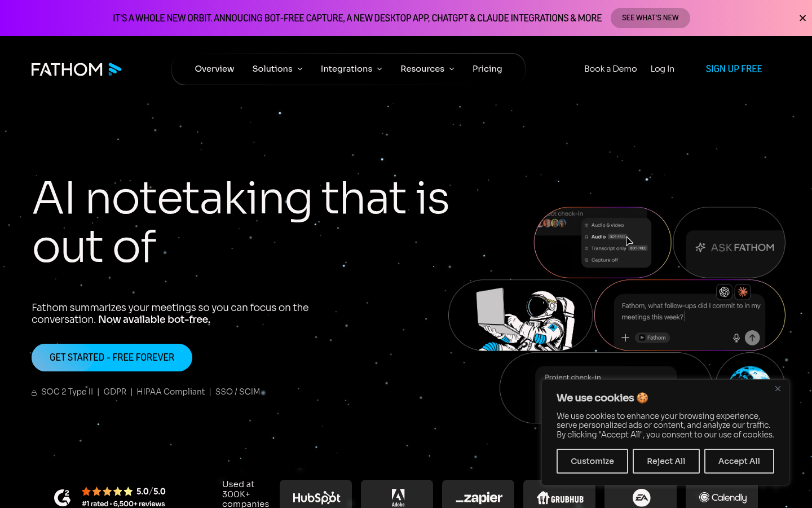This screenshot has width=812, height=508.
Task: Go to the Overview nav item
Action: [214, 69]
